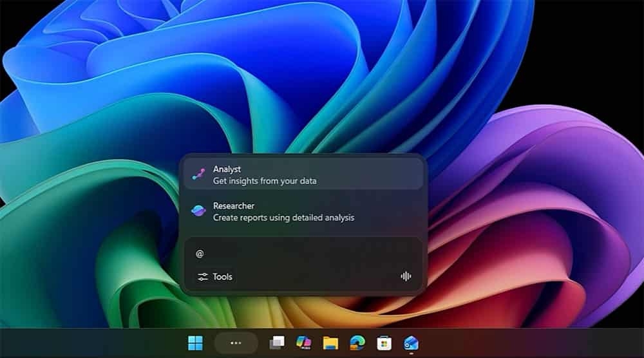Click the prompt input field with @
644x358 pixels.
(x=303, y=254)
